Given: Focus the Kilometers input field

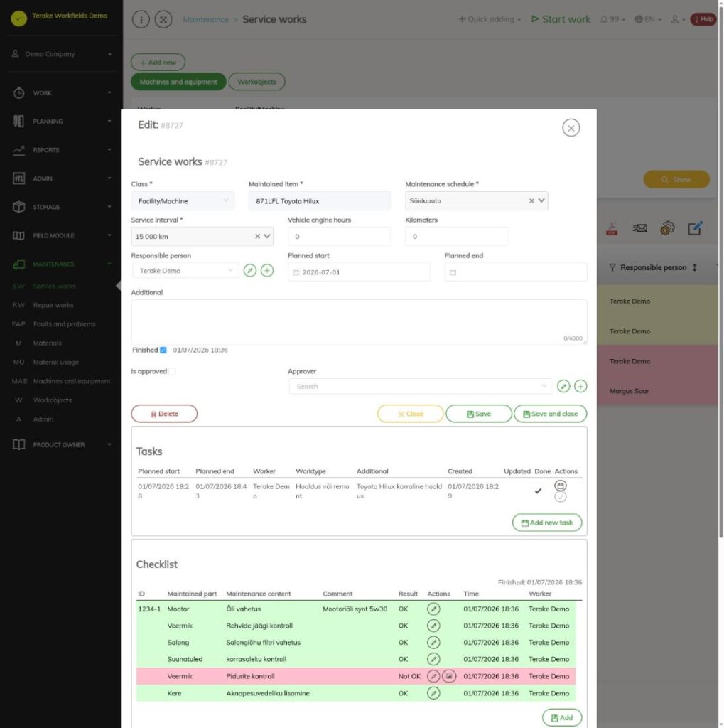Looking at the screenshot, I should point(457,236).
